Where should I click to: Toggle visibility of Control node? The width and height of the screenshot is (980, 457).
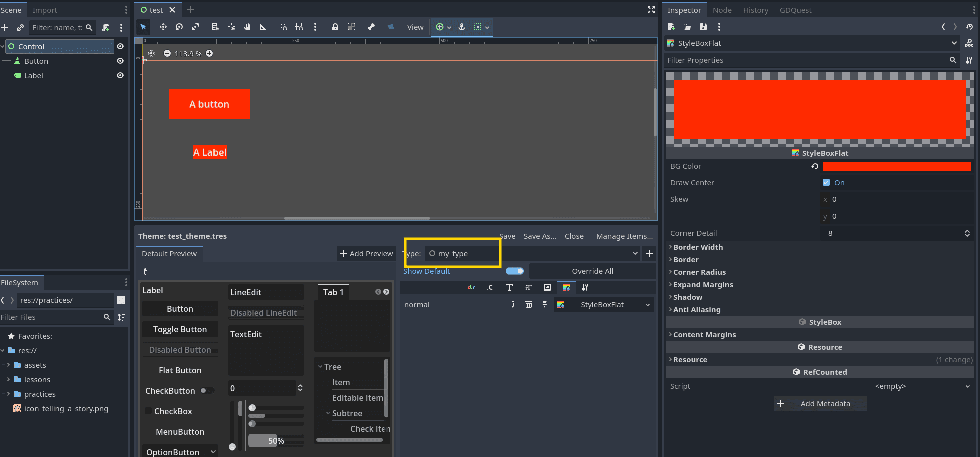[120, 46]
